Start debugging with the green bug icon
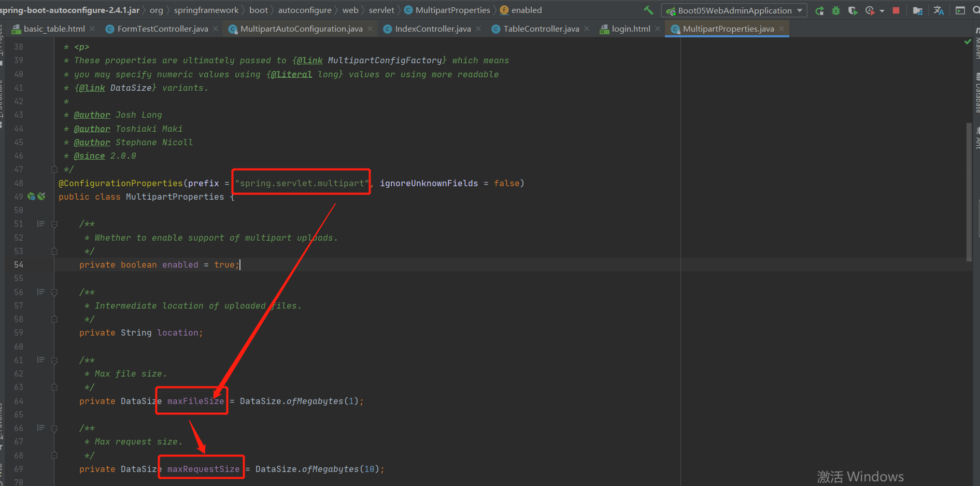Screen dimensions: 980x486 pos(836,10)
